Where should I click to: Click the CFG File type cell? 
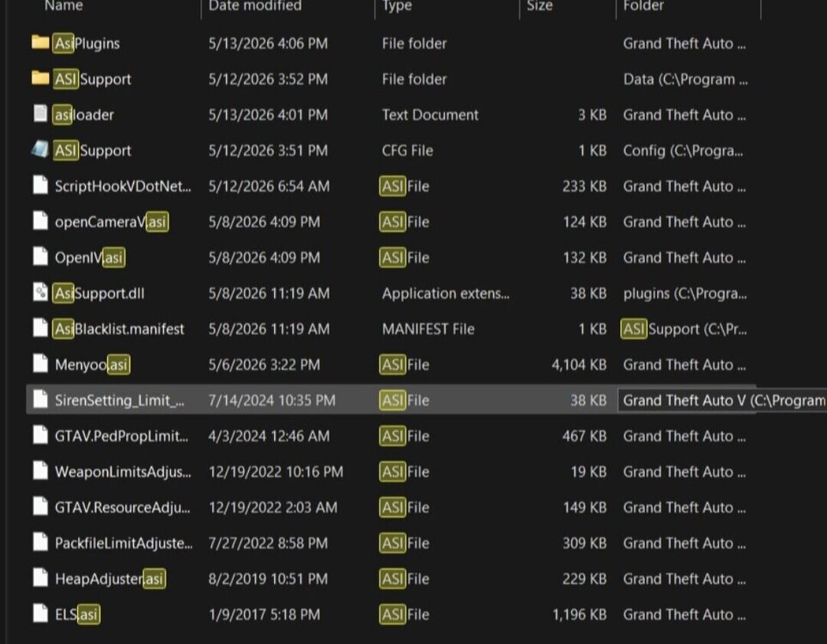click(x=408, y=150)
